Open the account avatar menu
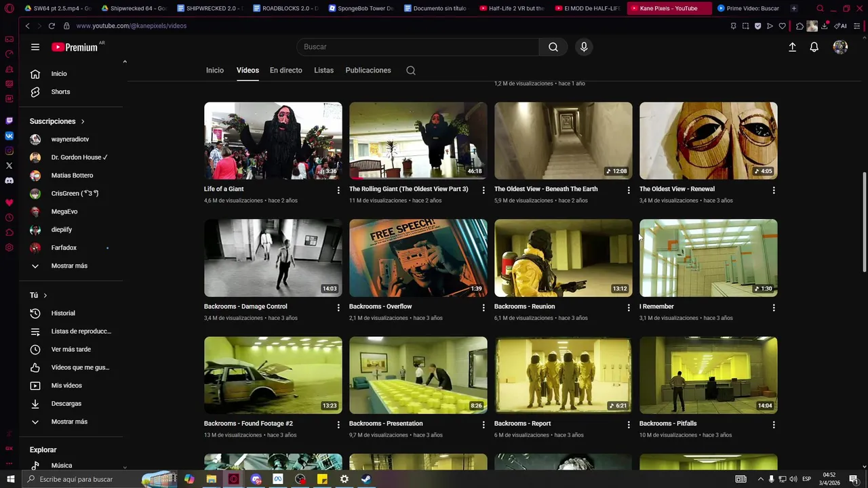The width and height of the screenshot is (868, 488). coord(840,47)
